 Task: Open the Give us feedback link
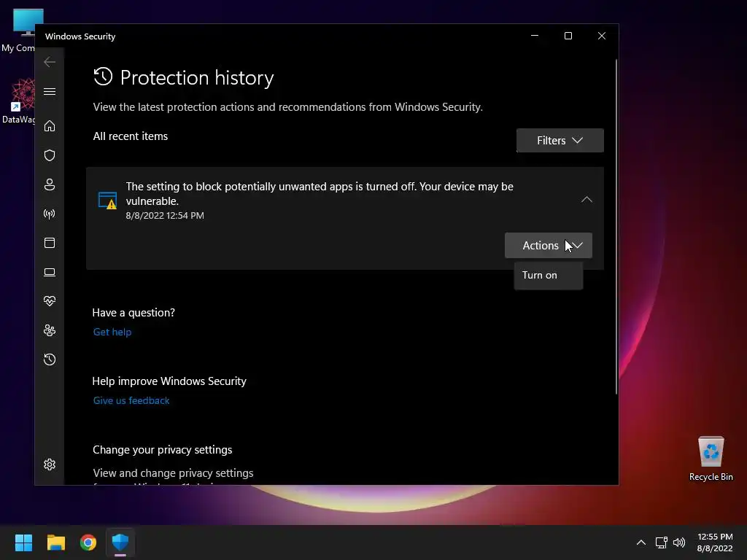[131, 400]
